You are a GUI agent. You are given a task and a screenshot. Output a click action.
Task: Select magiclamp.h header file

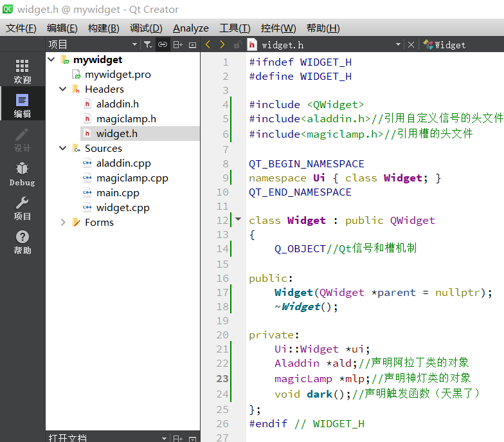(x=126, y=118)
